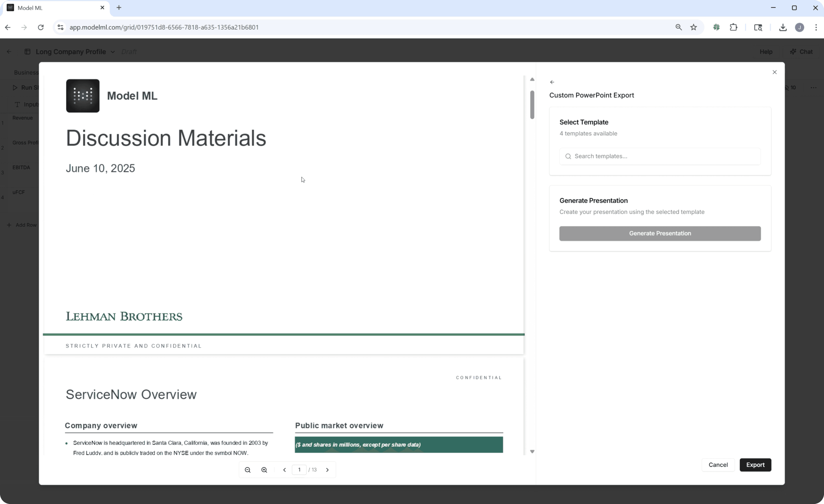Screen dimensions: 824x504
Task: Open browser downloads
Action: (783, 27)
